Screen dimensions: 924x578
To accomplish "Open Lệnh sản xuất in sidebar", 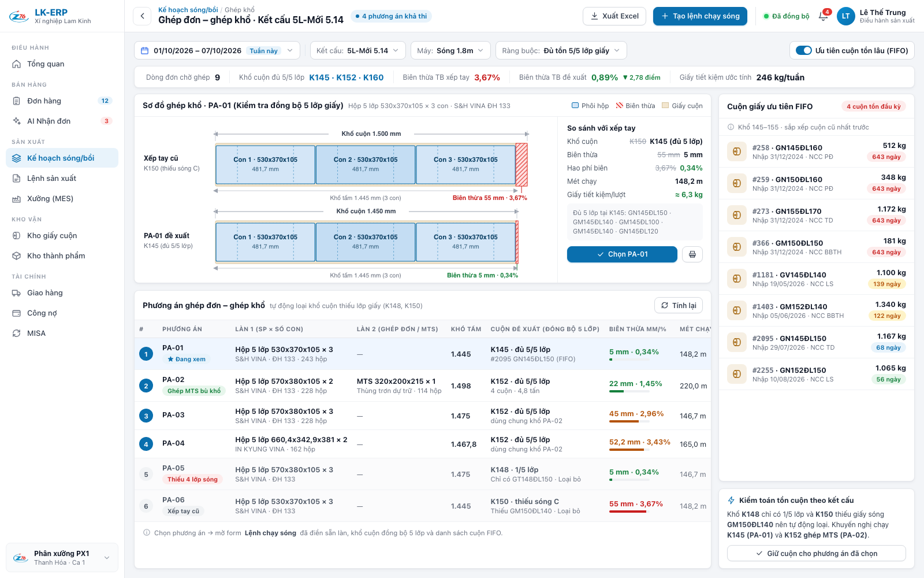I will pyautogui.click(x=62, y=178).
